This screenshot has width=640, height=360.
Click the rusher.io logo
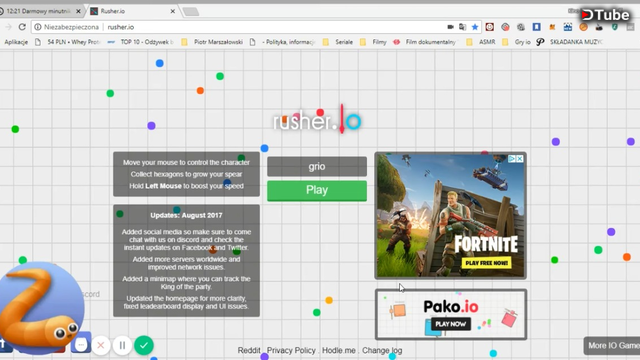coord(317,120)
